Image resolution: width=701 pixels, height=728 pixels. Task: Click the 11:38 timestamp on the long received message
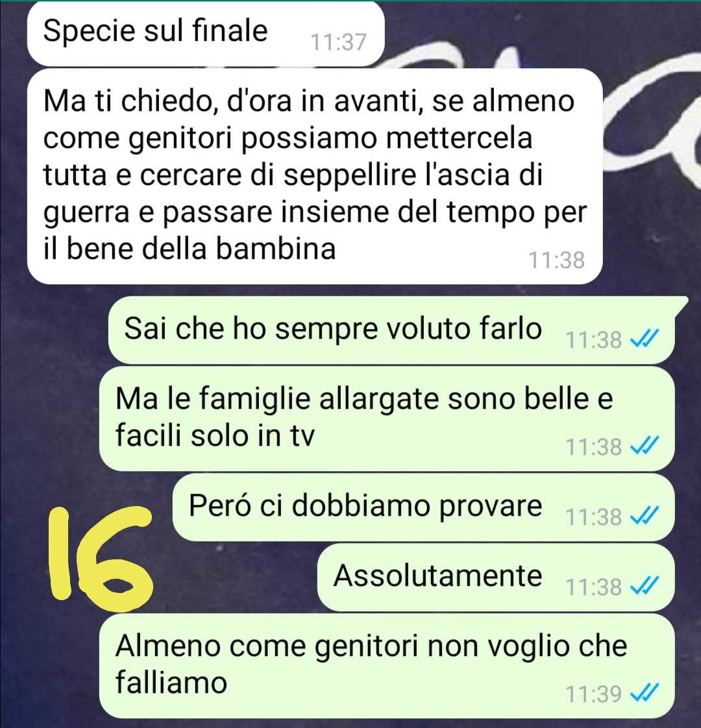tap(556, 260)
